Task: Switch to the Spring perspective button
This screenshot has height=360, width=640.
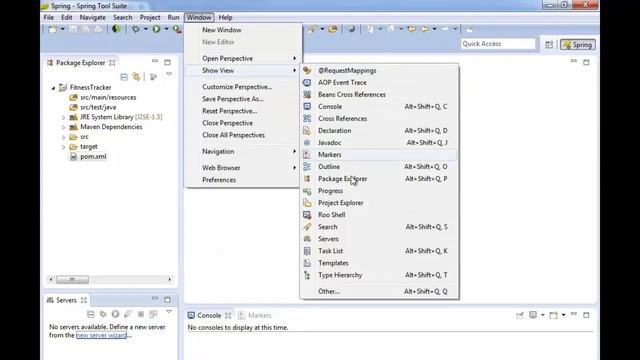Action: coord(578,44)
